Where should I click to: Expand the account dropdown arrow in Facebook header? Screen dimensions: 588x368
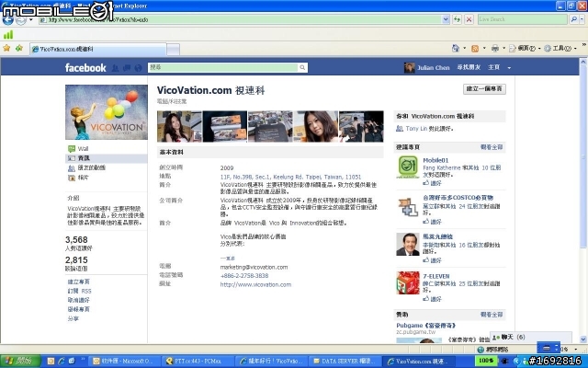pyautogui.click(x=509, y=68)
